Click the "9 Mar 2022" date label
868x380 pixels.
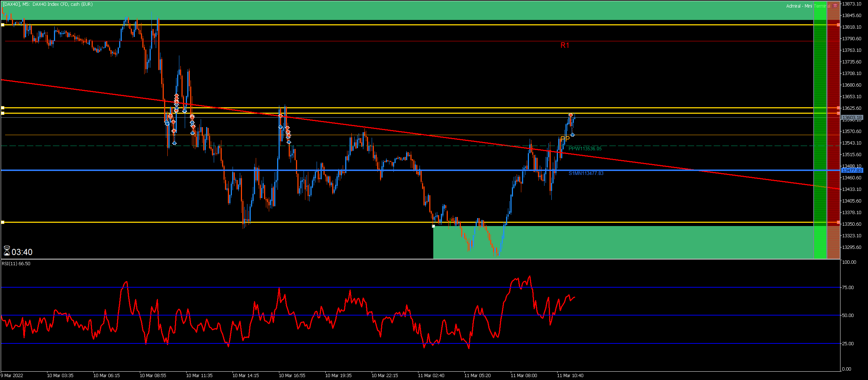pyautogui.click(x=12, y=376)
